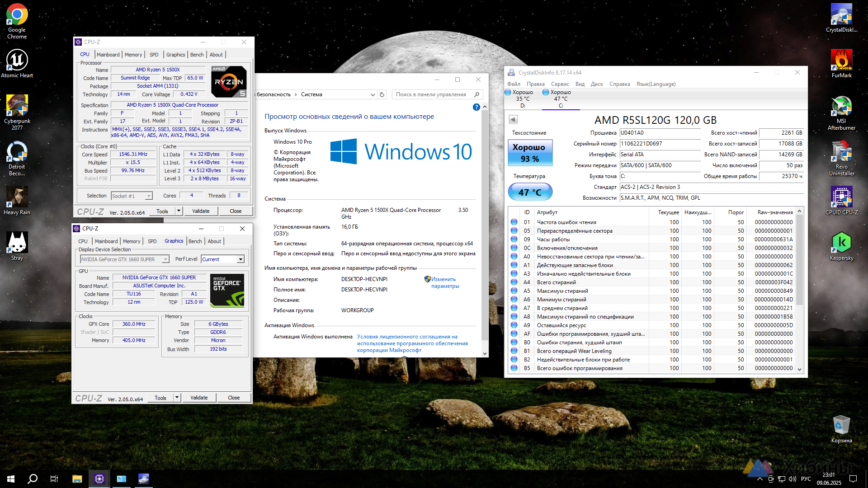Switch to CPU-Z taskbar icon
This screenshot has width=868, height=488.
pos(99,479)
